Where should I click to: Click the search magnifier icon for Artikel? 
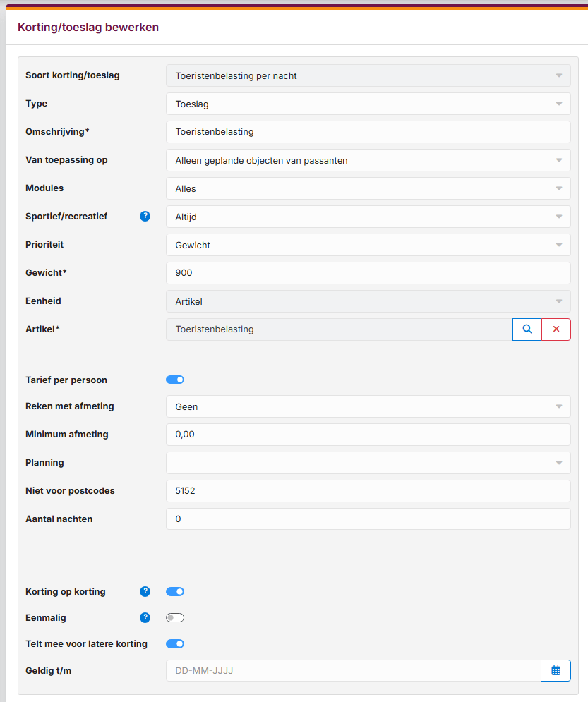(527, 329)
